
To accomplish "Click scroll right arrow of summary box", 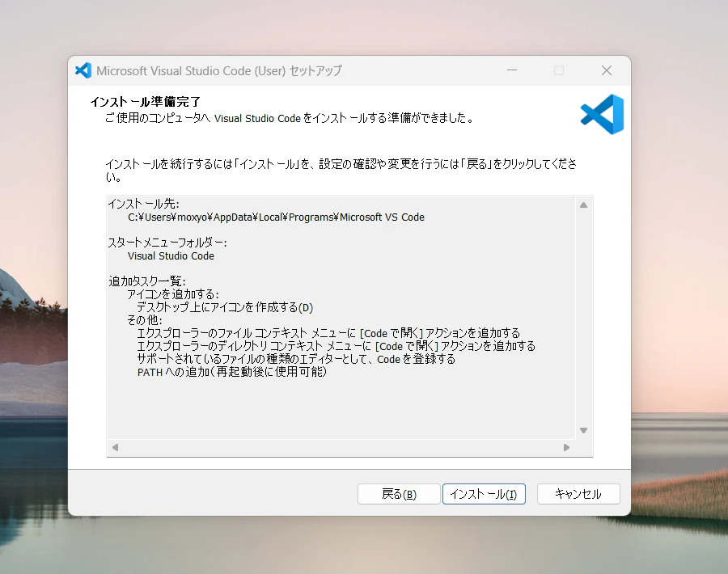I will pos(566,447).
